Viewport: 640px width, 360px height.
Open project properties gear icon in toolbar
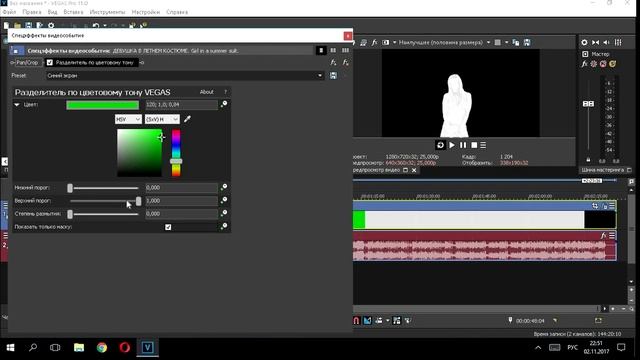click(51, 26)
